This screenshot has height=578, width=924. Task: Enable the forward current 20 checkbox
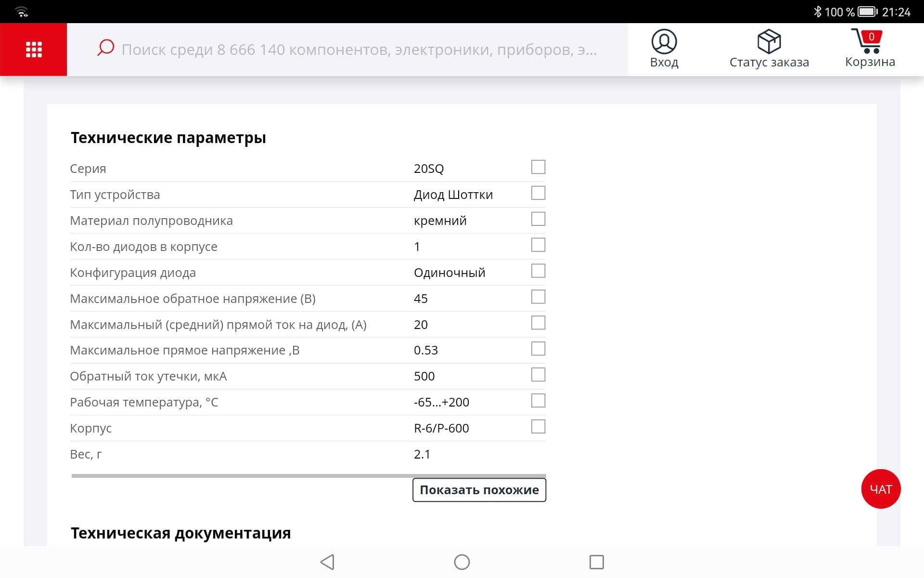(538, 323)
